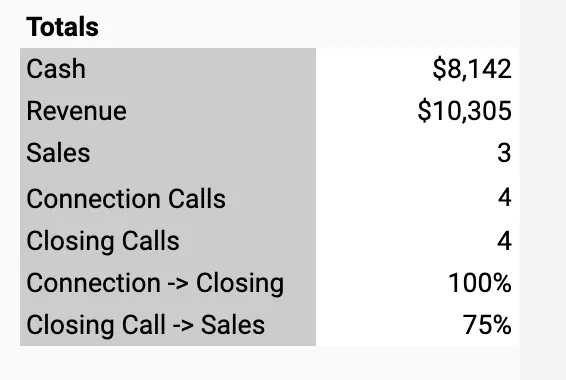Click the gray vertical strip at right edge

(x=543, y=190)
